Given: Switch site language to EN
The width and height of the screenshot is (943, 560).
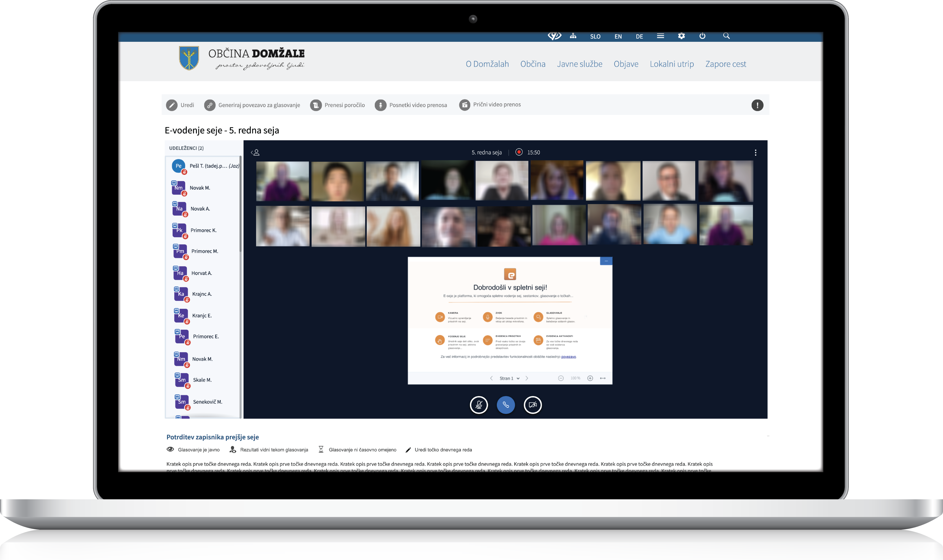Looking at the screenshot, I should click(618, 37).
